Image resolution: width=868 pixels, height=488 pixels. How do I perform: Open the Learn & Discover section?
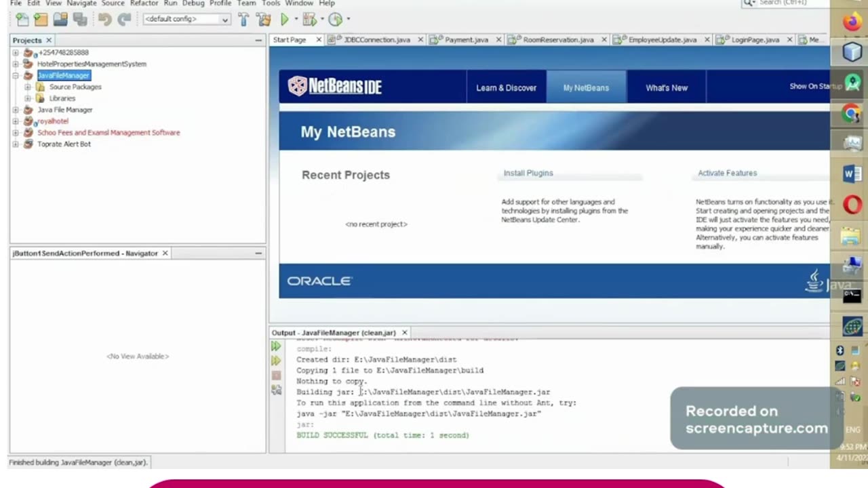[x=506, y=87]
